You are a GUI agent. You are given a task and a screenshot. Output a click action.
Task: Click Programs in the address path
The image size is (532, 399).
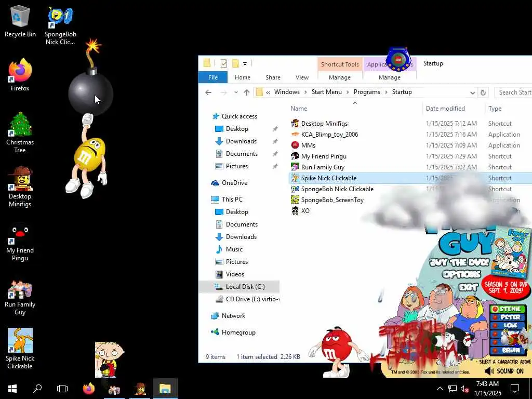pos(367,92)
